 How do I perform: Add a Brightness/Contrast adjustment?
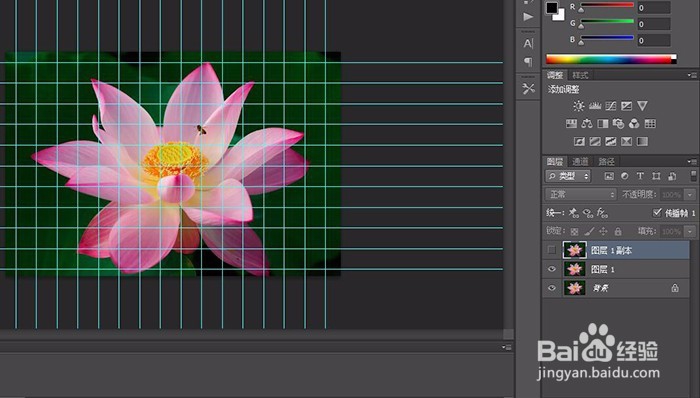[x=579, y=106]
